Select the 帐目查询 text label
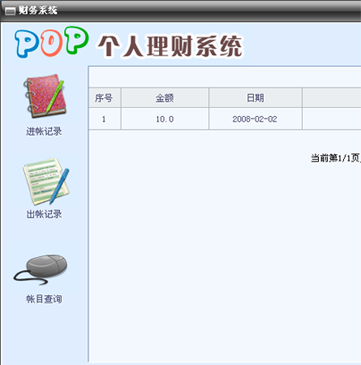 pos(44,299)
